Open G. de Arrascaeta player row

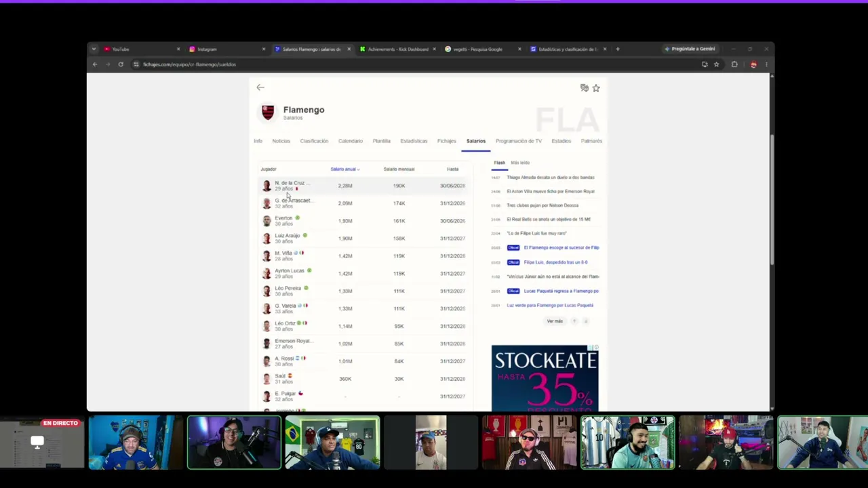coord(363,203)
